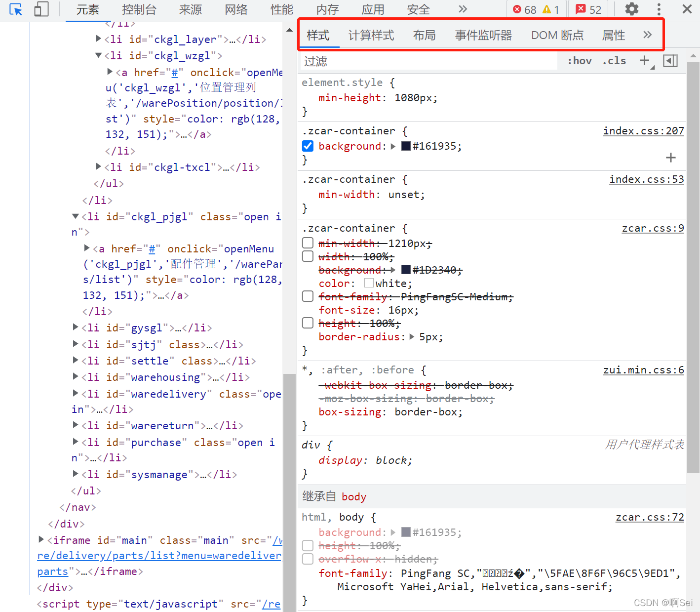This screenshot has width=700, height=612.
Task: Toggle the .cls class editor button
Action: click(614, 61)
